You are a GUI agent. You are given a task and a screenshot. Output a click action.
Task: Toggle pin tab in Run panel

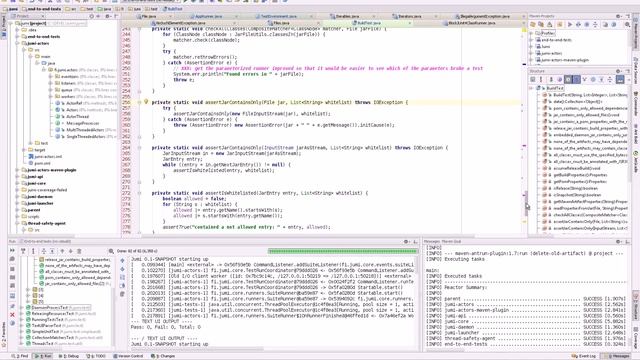click(x=12, y=306)
